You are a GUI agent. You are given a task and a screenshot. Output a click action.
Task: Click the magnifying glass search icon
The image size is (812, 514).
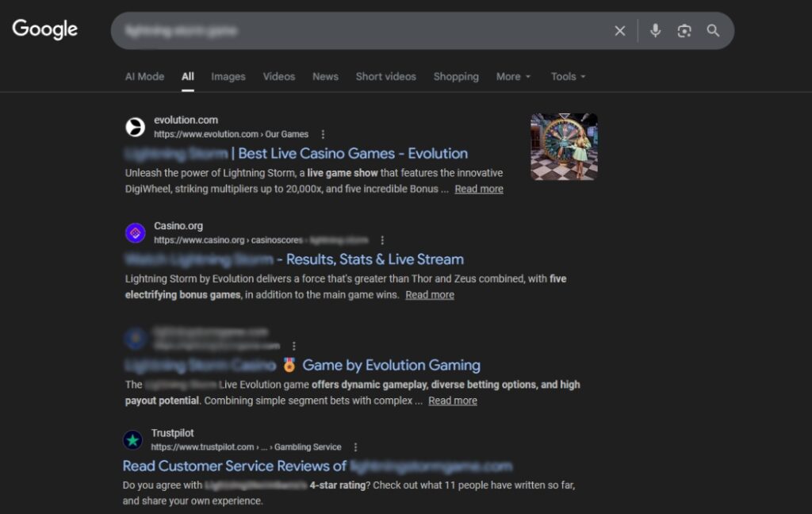point(713,31)
